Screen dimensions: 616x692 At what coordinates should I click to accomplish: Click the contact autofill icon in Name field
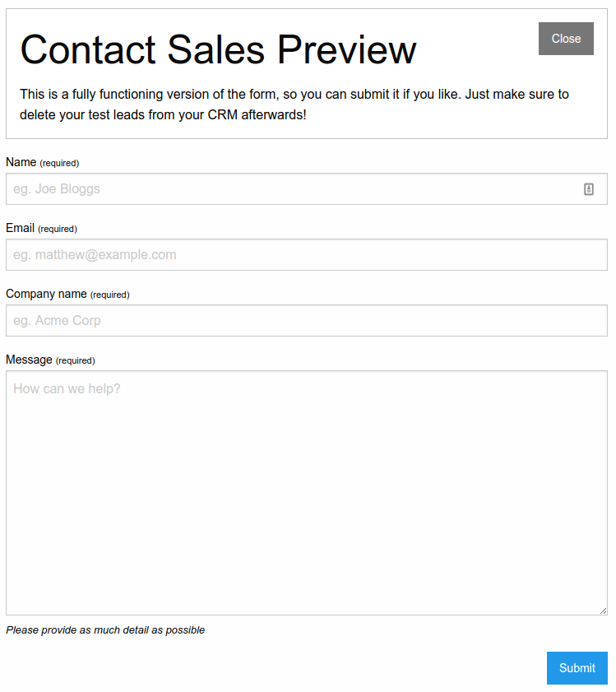coord(589,189)
